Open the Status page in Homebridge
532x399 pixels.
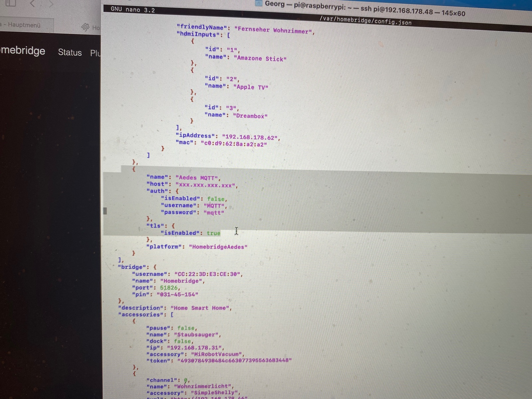[70, 53]
